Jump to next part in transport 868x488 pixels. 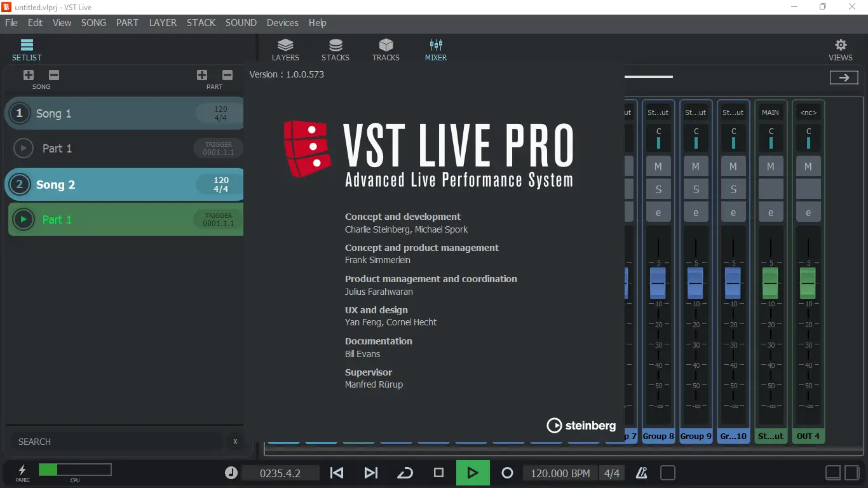tap(371, 473)
